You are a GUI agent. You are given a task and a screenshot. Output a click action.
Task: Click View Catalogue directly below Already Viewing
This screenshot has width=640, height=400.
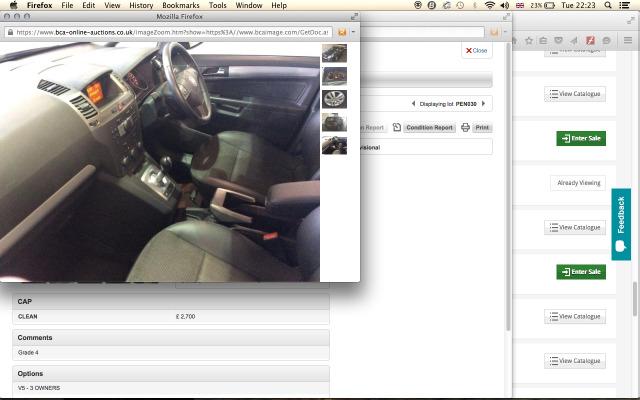pyautogui.click(x=575, y=227)
